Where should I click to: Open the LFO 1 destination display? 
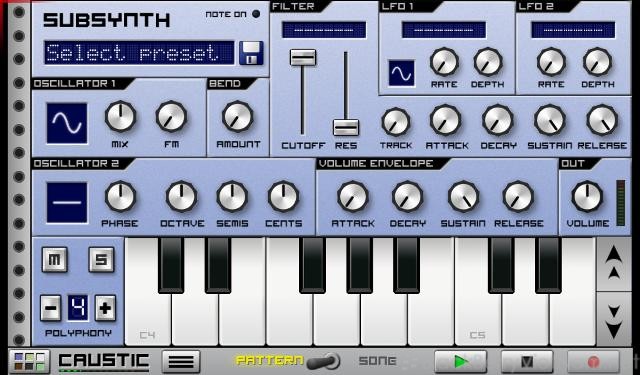point(444,30)
